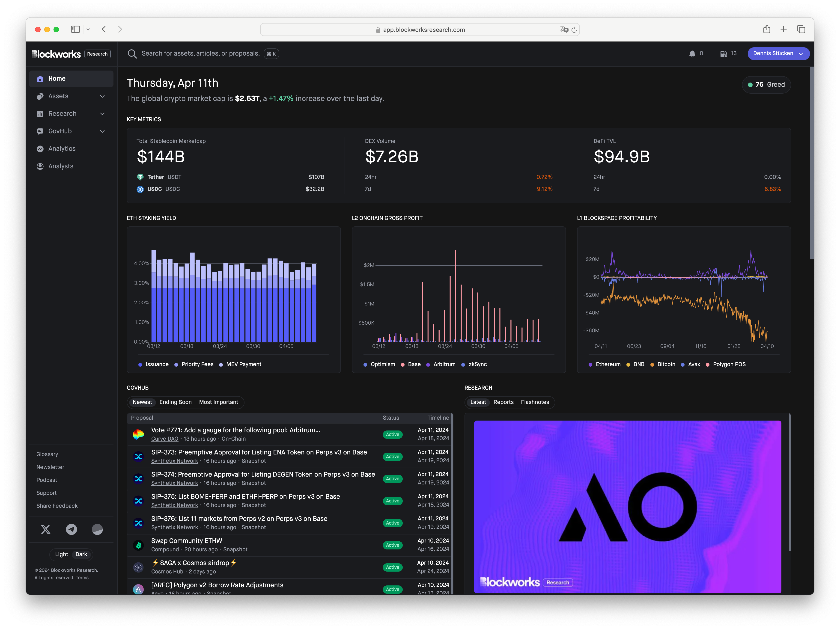Viewport: 840px width, 629px height.
Task: Expand the GovHub sidebar chevron
Action: [103, 131]
